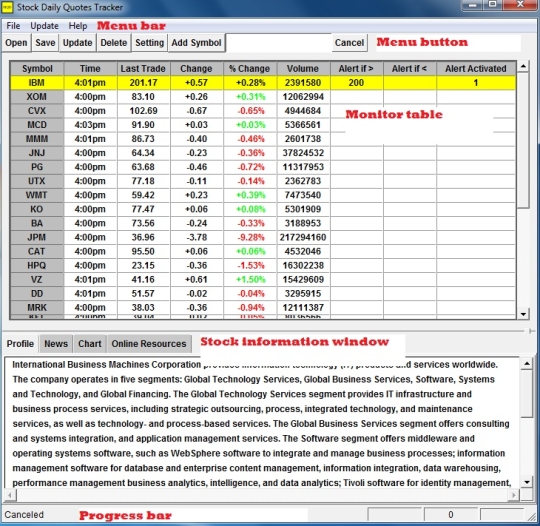
Task: Click HPQ's last trade 23.15
Action: click(x=143, y=266)
